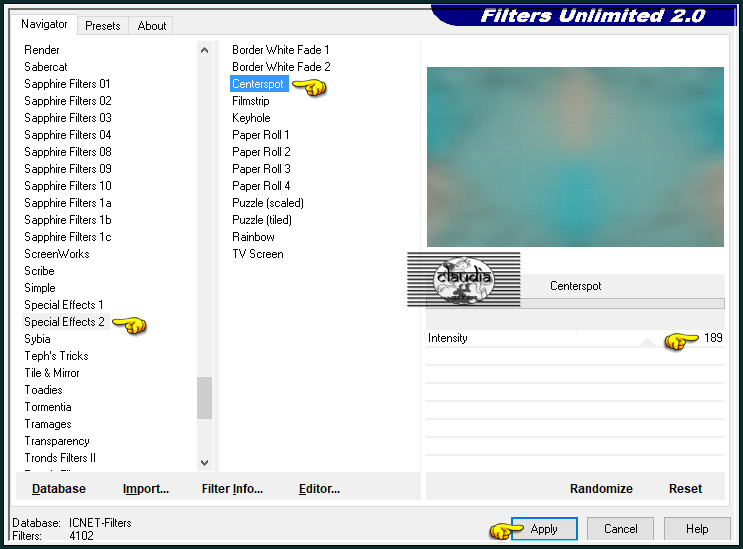Choose the Rainbow filter
Viewport: 743px width, 549px height.
tap(253, 237)
